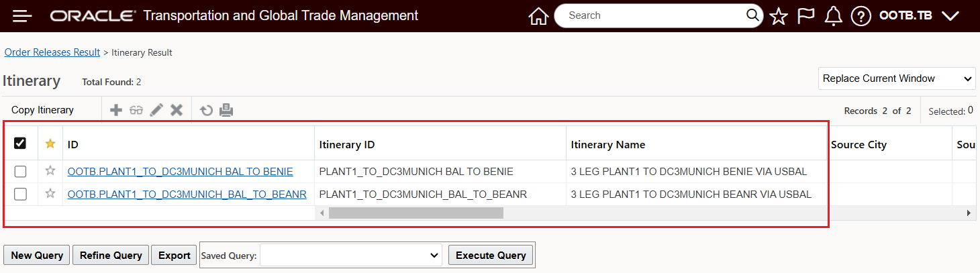The width and height of the screenshot is (980, 273).
Task: Click the New plus toolbar icon
Action: (116, 110)
